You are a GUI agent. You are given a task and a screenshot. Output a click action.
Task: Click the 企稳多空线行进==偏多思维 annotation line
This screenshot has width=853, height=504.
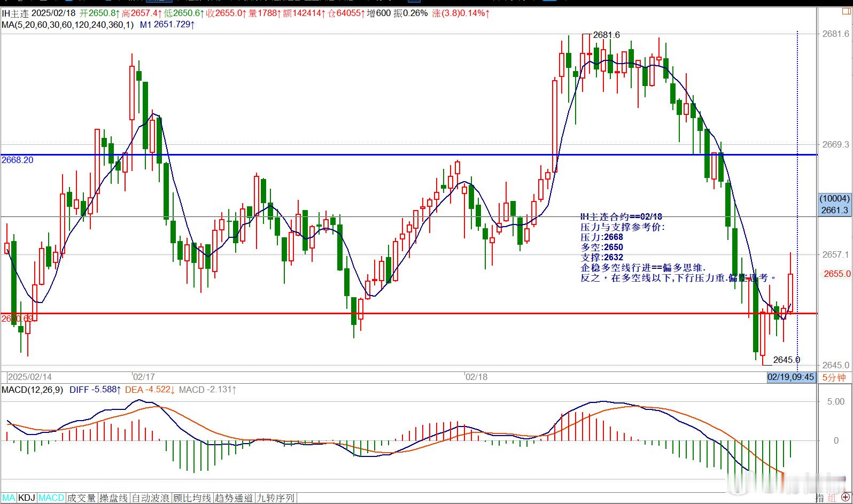[x=643, y=267]
